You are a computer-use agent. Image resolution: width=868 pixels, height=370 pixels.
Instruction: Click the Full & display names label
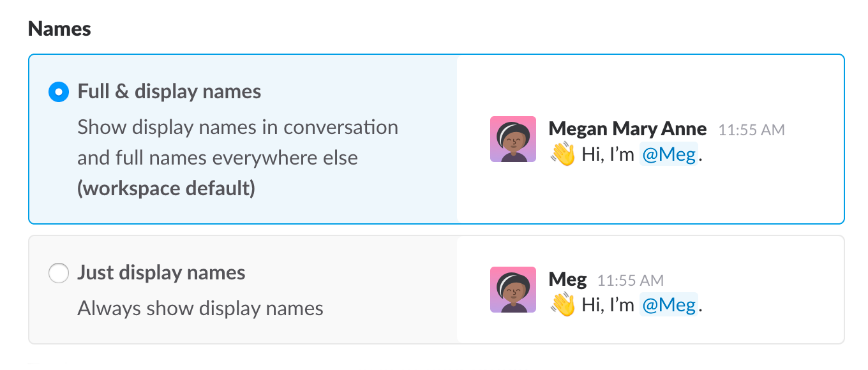click(169, 92)
